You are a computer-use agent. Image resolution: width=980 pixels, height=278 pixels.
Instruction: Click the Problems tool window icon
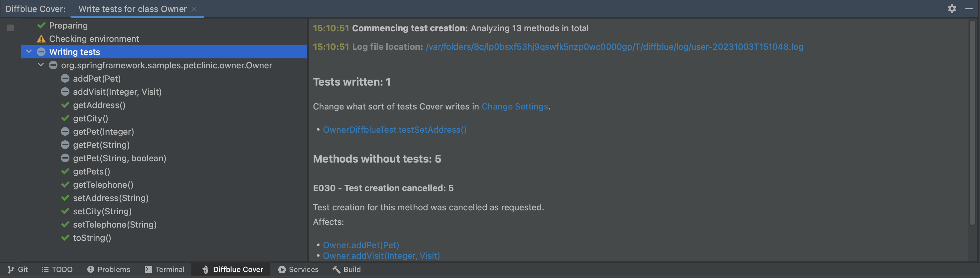tap(91, 269)
